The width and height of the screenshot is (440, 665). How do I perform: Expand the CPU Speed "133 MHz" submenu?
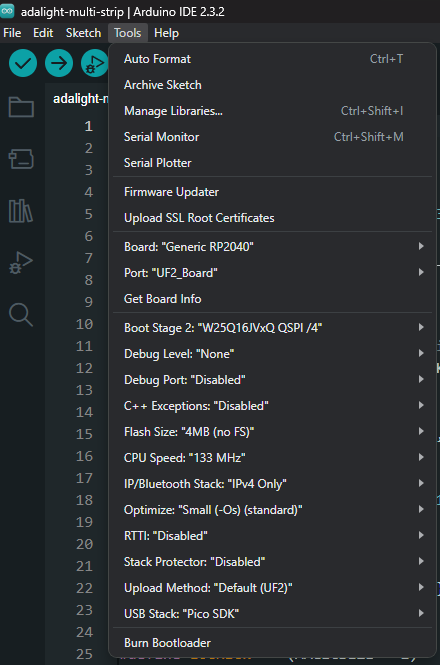click(272, 458)
